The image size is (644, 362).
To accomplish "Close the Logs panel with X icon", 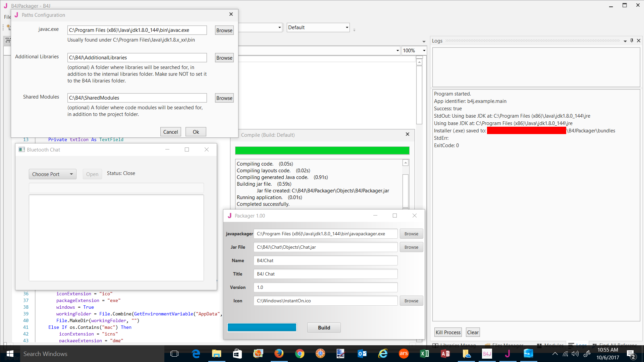I will pos(639,41).
